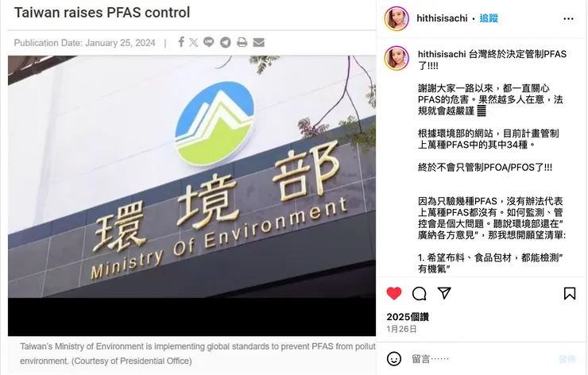Open emoji picker smiley icon

pyautogui.click(x=394, y=359)
